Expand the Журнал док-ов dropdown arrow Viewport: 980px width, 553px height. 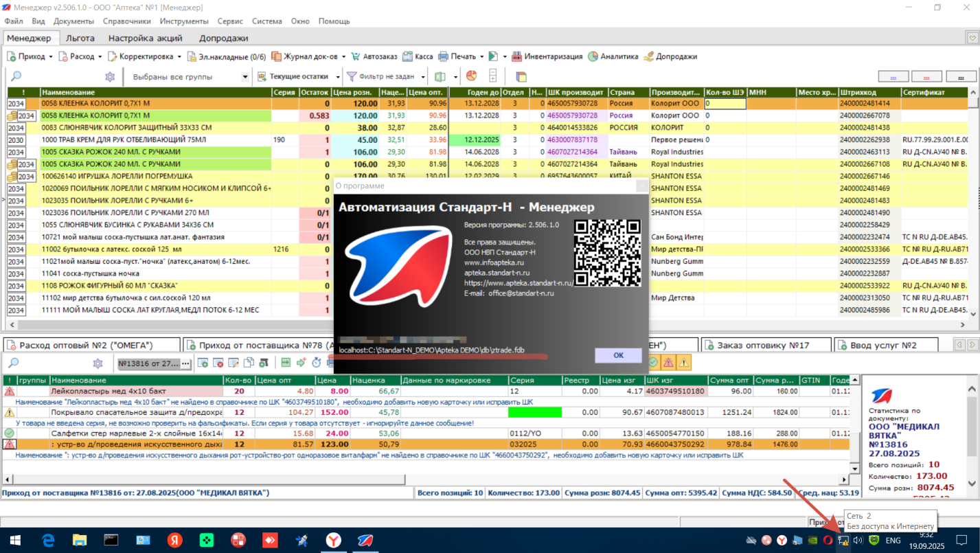coord(343,56)
